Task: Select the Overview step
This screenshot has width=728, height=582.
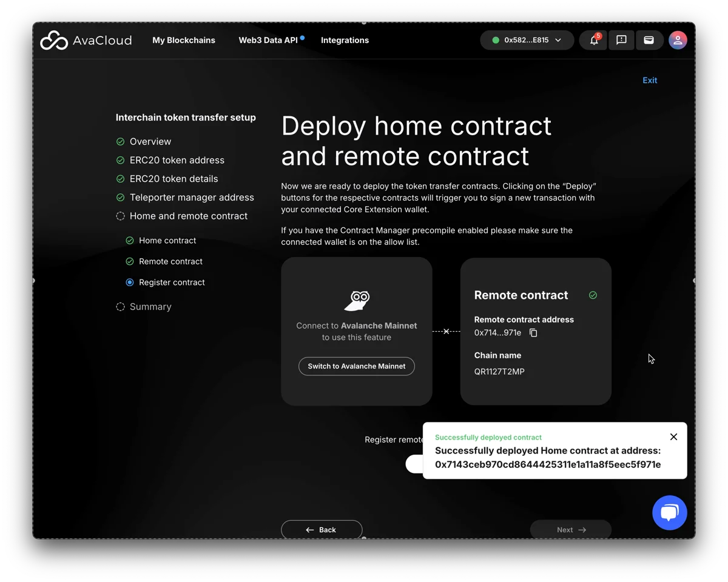Action: 150,141
